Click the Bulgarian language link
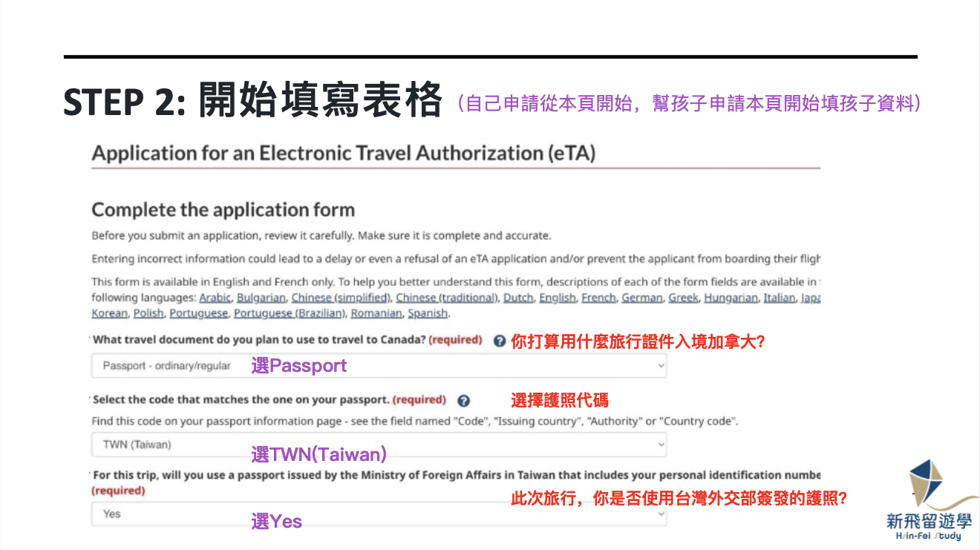 (x=261, y=298)
